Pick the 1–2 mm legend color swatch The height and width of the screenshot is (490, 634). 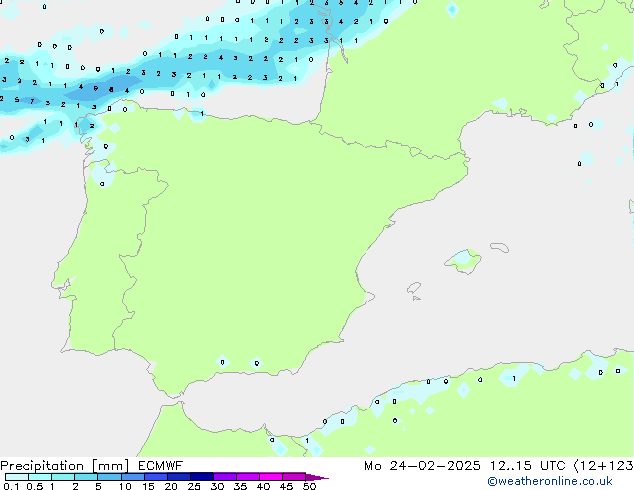click(x=63, y=477)
